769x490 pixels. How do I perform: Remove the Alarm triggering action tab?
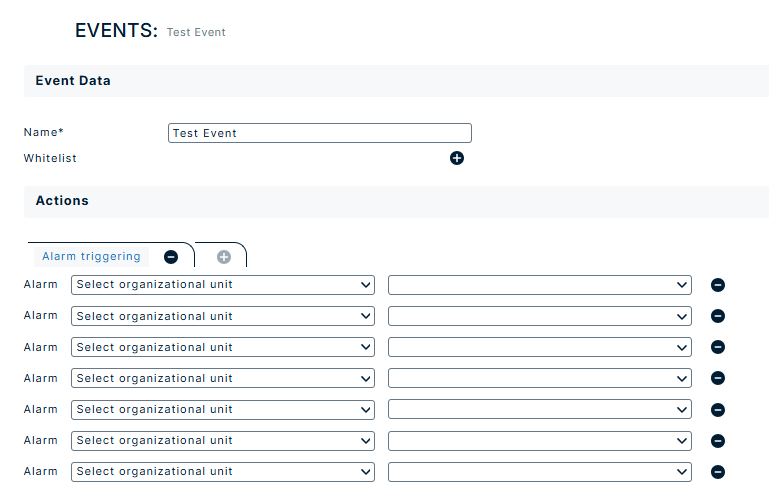pyautogui.click(x=171, y=257)
